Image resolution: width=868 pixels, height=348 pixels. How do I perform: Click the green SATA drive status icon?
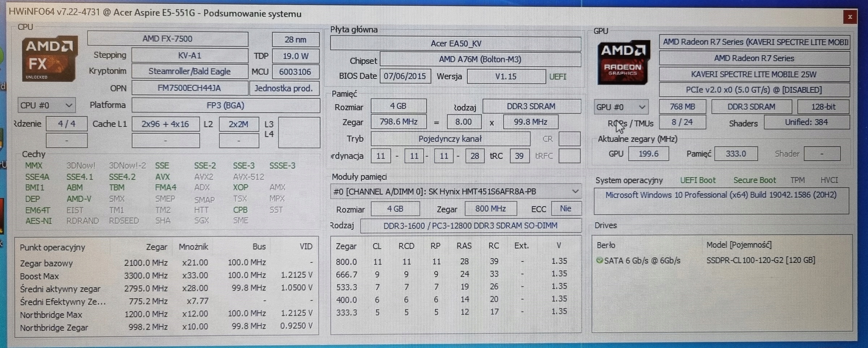tap(599, 260)
